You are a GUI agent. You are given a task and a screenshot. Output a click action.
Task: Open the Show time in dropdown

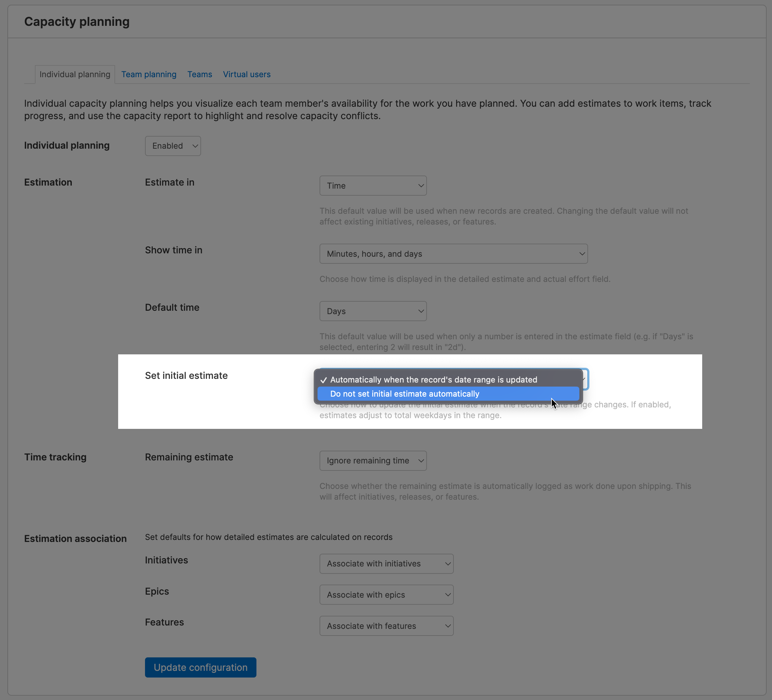coord(453,254)
